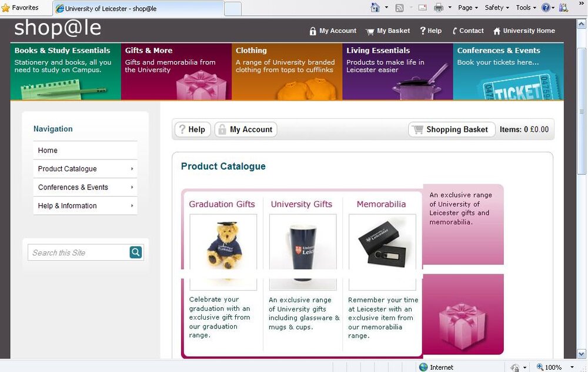
Task: Click the University mug thumbnail
Action: pos(303,253)
